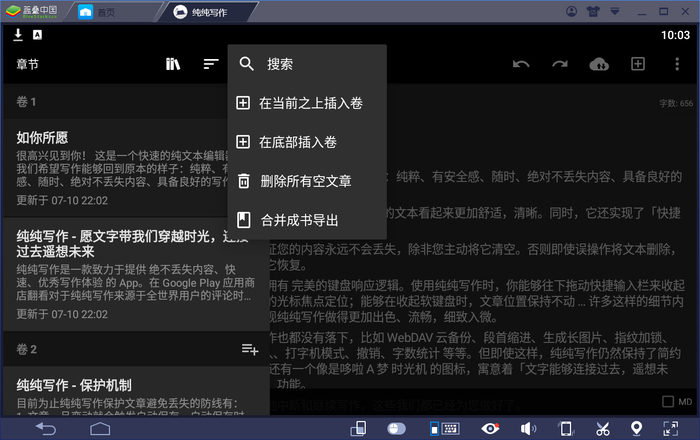700x440 pixels.
Task: Click the 章节 chapters title
Action: tap(28, 64)
